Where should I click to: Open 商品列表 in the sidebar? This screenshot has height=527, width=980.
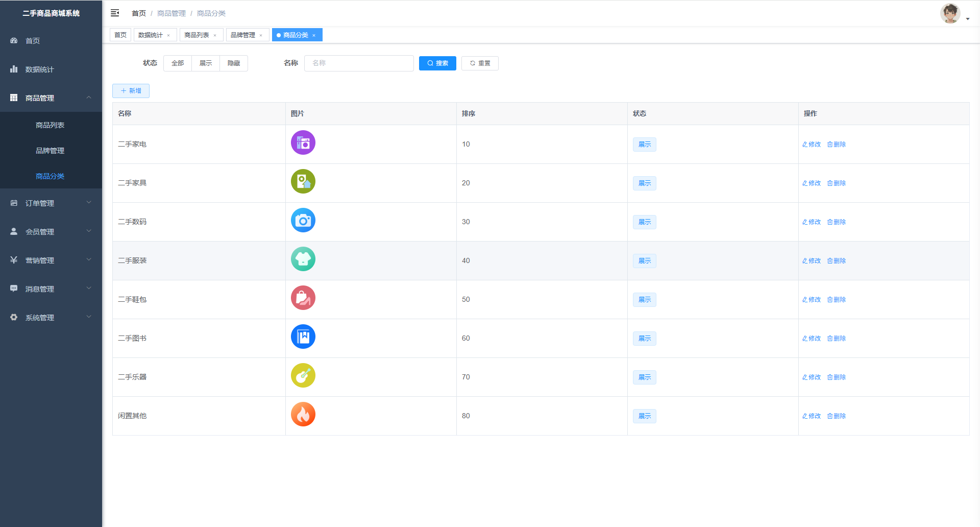(x=50, y=125)
